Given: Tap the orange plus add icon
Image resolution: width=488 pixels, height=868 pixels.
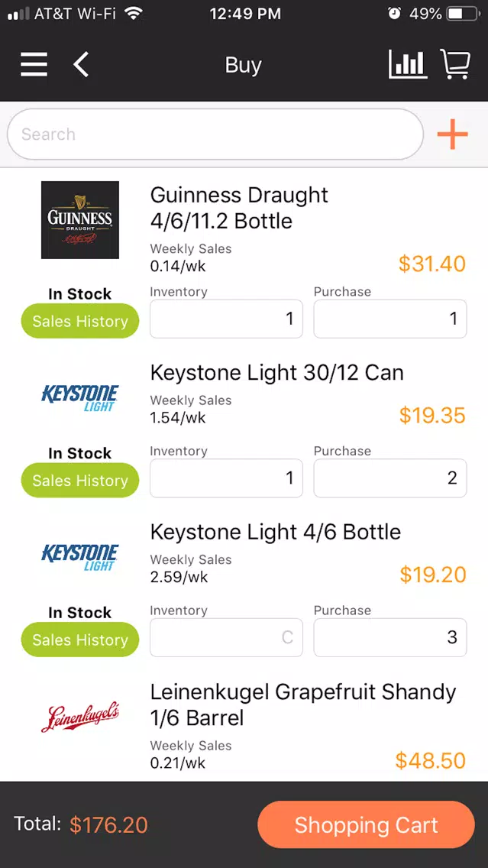Looking at the screenshot, I should coord(452,134).
